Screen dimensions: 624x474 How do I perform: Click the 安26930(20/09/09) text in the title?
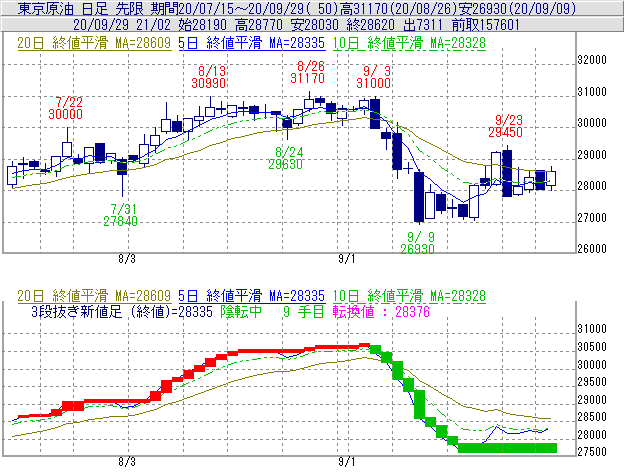coord(517,8)
